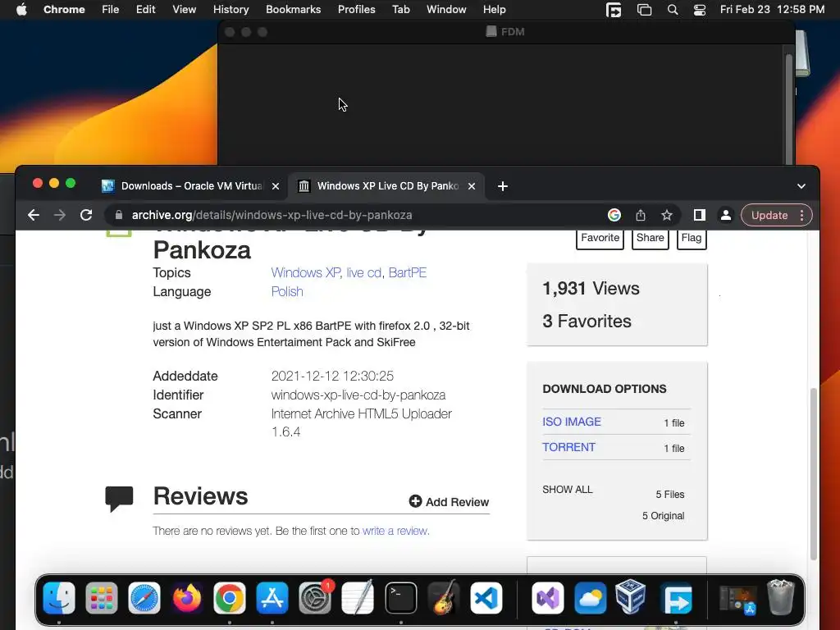Click the Polish language link
This screenshot has height=630, width=840.
[x=287, y=292]
